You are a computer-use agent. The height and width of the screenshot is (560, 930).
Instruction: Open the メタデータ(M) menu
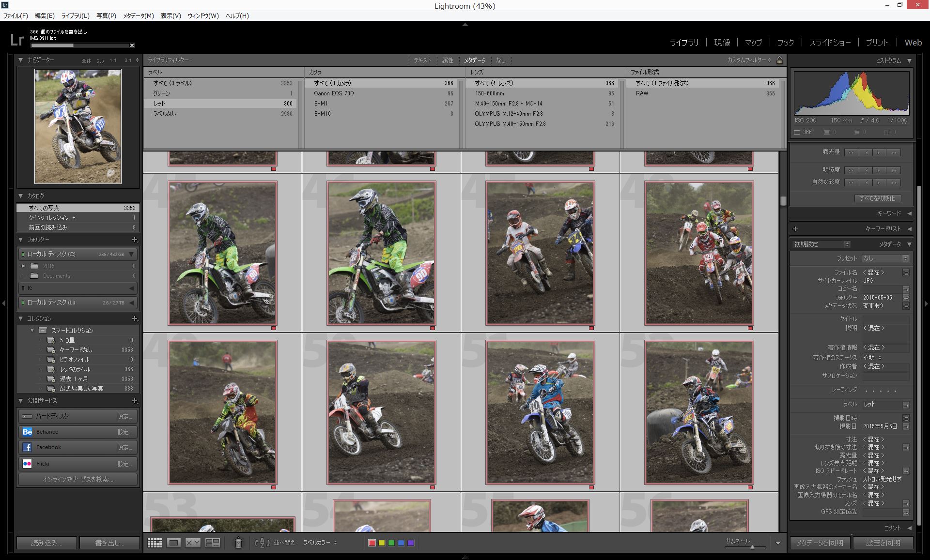point(138,15)
